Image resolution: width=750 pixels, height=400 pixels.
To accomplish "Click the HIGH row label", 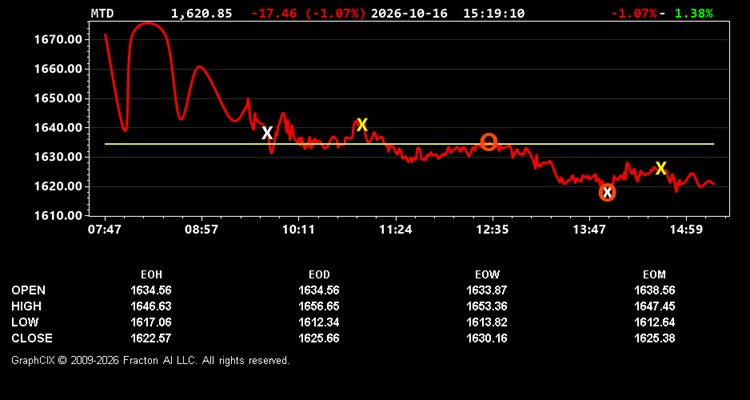I will [x=26, y=306].
